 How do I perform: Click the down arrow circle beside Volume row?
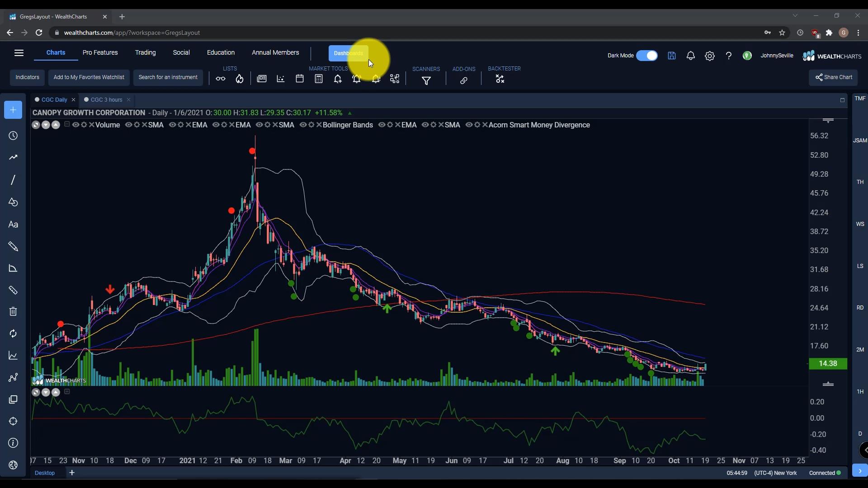(46, 125)
